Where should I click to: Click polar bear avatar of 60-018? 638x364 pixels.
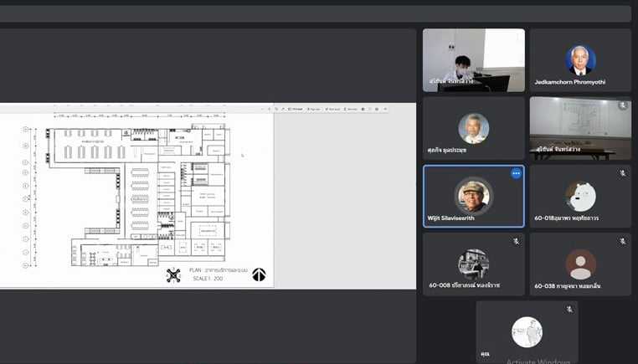(579, 196)
